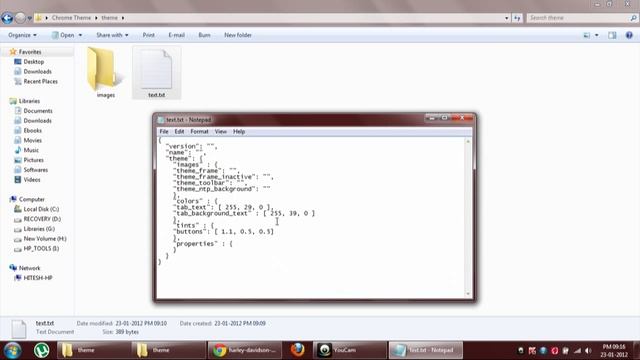Image resolution: width=640 pixels, height=360 pixels.
Task: Open Notepad File menu
Action: 164,131
